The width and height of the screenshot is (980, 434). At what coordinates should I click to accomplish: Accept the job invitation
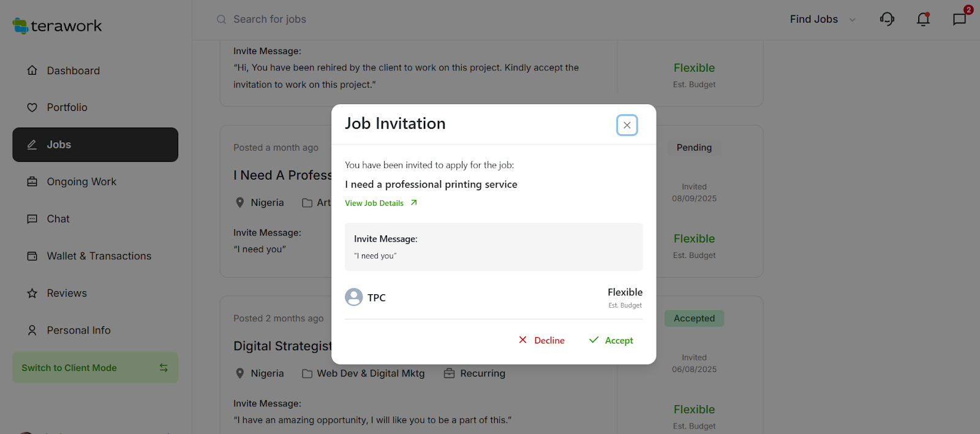click(611, 340)
